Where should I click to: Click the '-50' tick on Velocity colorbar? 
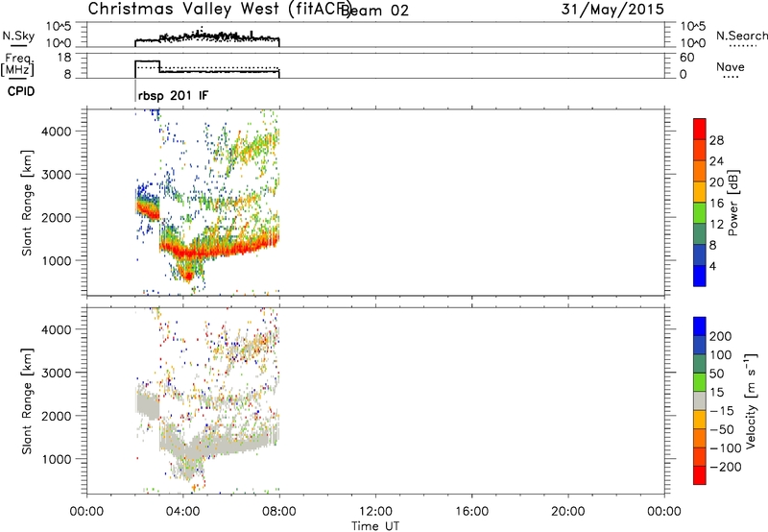[x=722, y=429]
